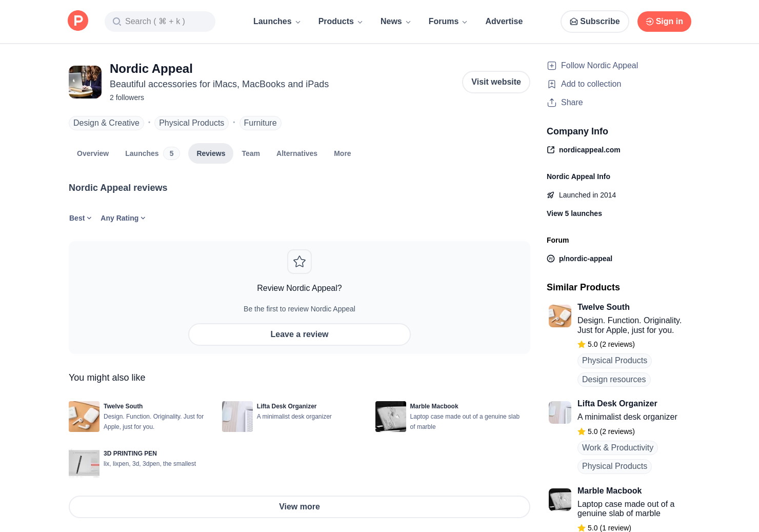Open the Any Rating filter dropdown
Viewport: 759px width, 532px height.
pyautogui.click(x=123, y=218)
